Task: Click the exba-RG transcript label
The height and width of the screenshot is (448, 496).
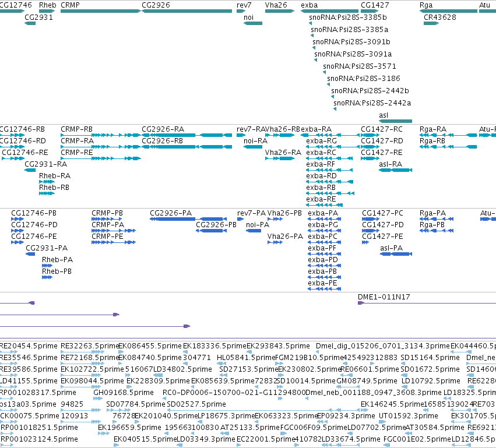Action: pos(321,141)
